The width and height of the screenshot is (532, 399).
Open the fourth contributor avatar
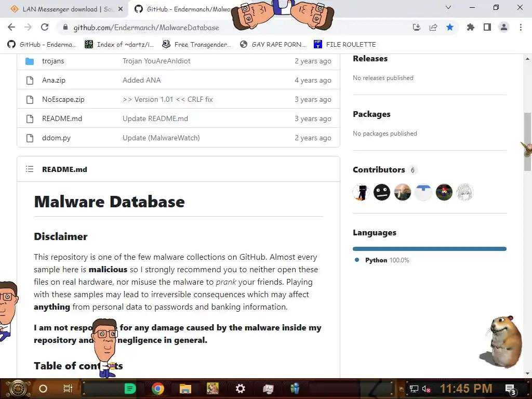pyautogui.click(x=423, y=192)
